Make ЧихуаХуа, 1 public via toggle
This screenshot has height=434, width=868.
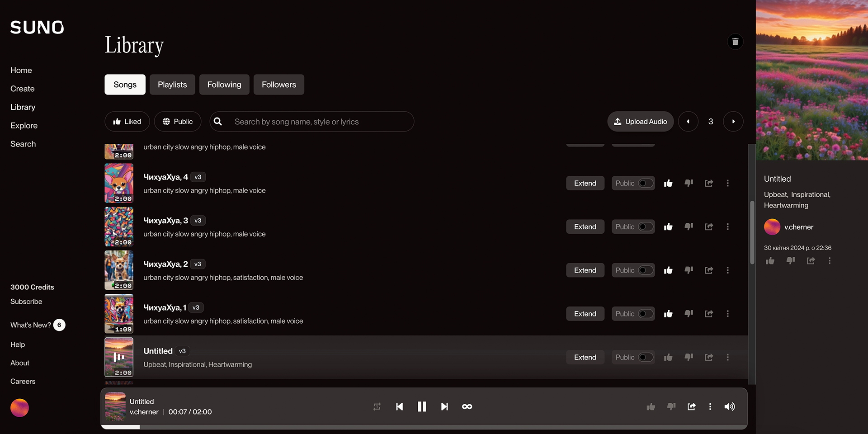[x=645, y=314]
